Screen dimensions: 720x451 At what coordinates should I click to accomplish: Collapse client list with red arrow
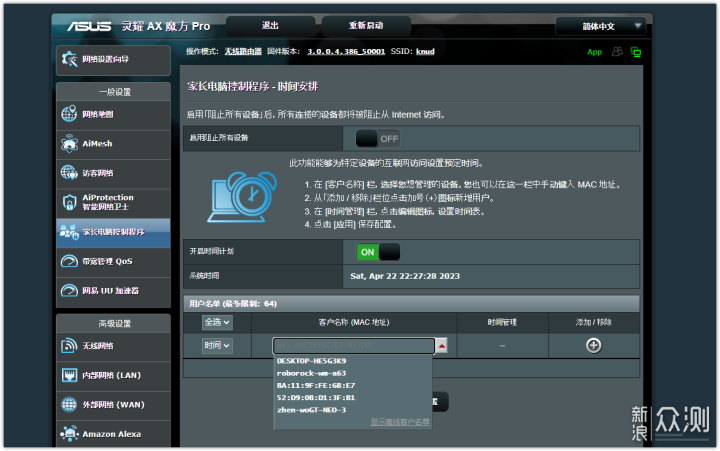pos(442,345)
